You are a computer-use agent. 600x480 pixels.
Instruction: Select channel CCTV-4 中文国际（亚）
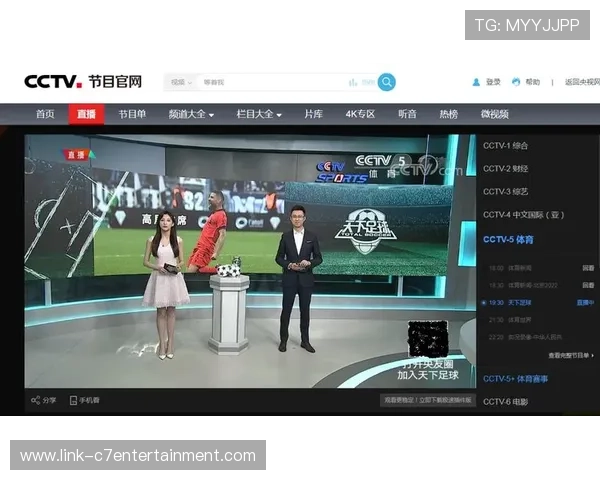pyautogui.click(x=523, y=215)
